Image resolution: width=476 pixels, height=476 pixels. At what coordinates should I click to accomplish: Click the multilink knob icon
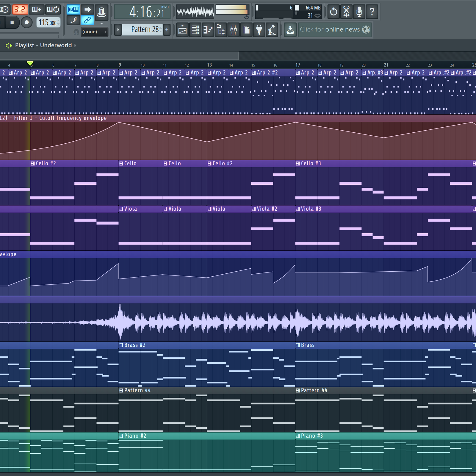101,12
